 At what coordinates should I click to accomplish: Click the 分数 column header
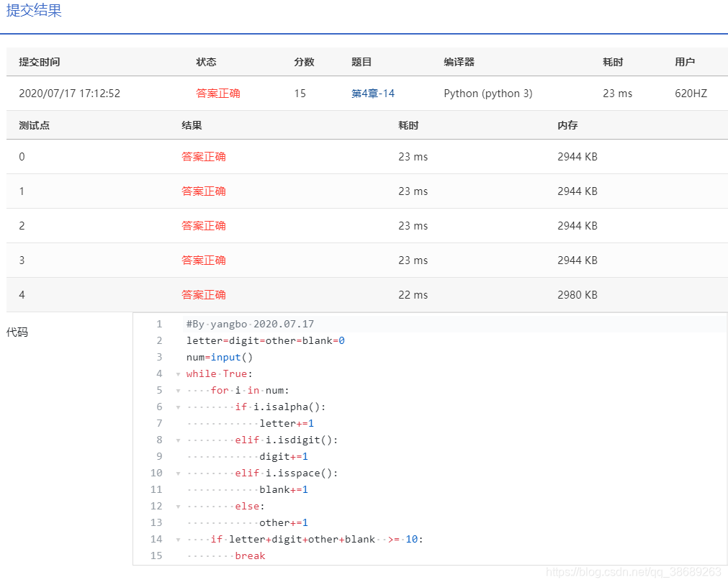[x=304, y=62]
